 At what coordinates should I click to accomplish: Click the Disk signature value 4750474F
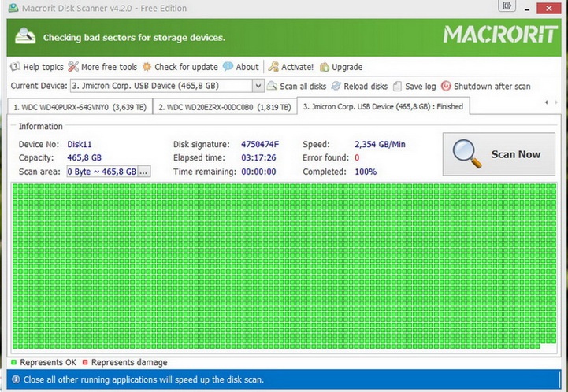[x=260, y=144]
